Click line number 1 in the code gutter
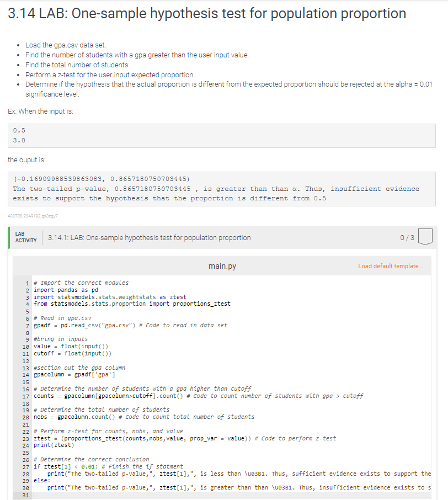This screenshot has height=500, width=448. tap(26, 283)
